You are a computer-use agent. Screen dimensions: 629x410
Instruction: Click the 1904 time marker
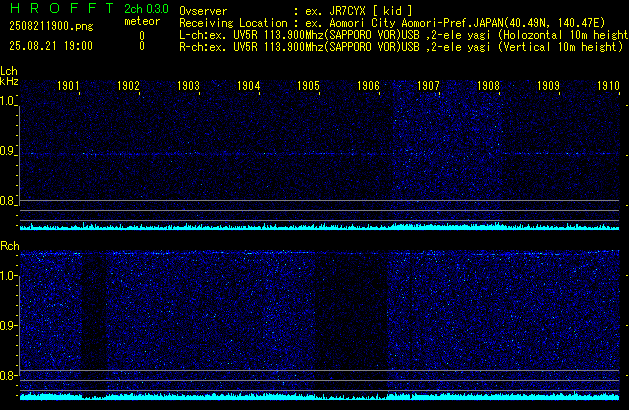point(248,86)
